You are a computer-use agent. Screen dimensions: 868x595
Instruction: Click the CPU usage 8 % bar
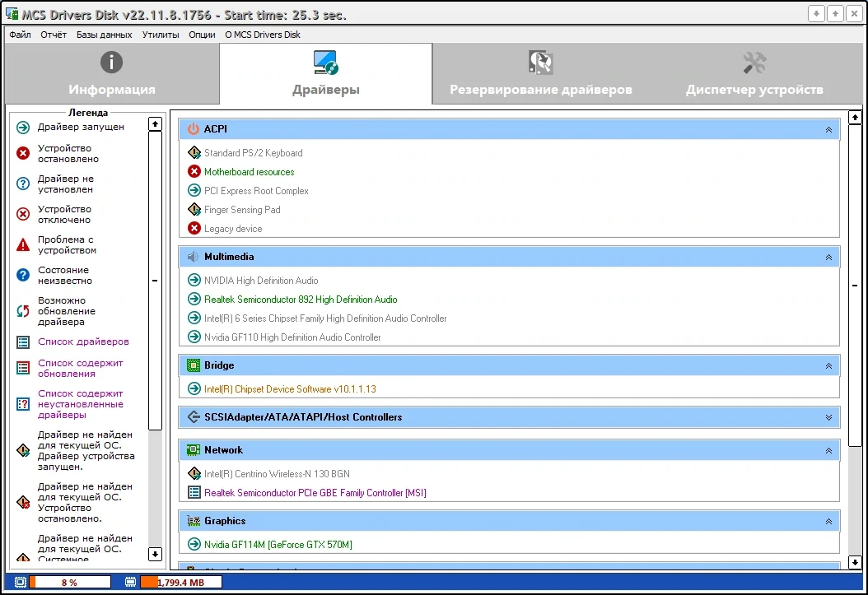tap(70, 583)
